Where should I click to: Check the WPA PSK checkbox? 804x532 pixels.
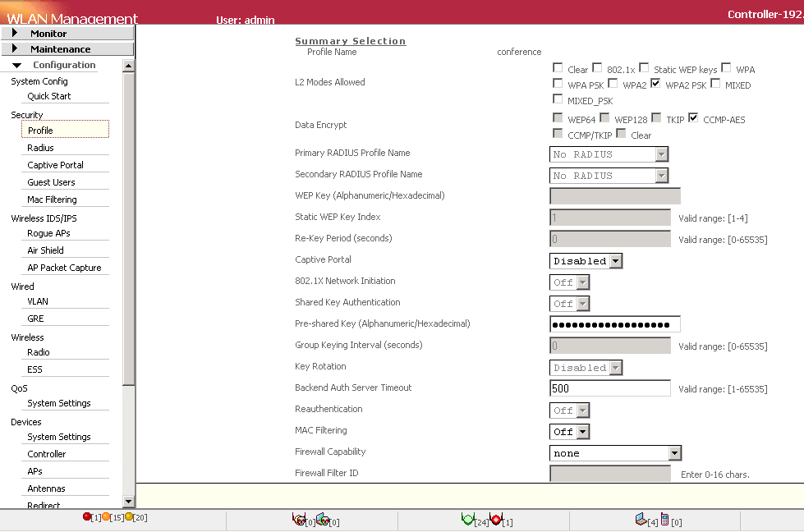(x=558, y=83)
